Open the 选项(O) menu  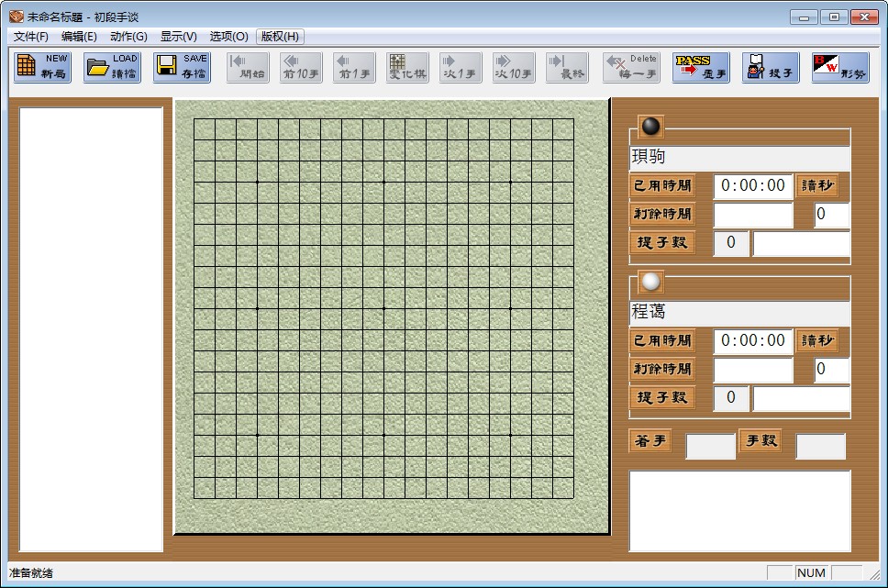(x=228, y=37)
